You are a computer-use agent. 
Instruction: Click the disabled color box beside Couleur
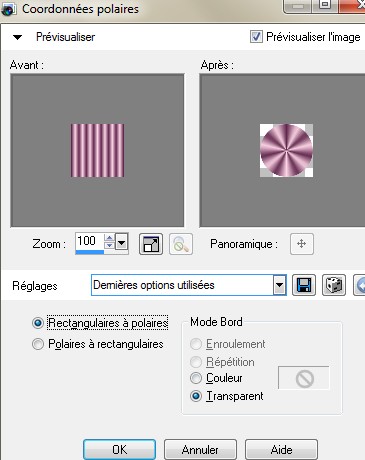click(304, 378)
